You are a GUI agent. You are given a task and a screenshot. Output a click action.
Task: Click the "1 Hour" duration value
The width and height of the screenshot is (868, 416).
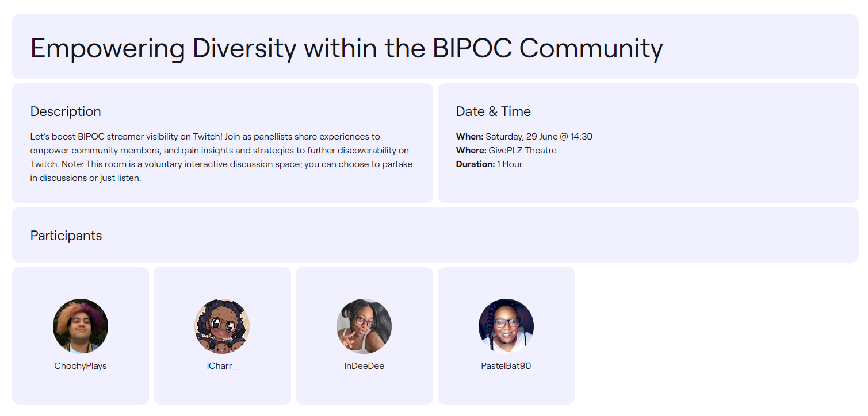pos(510,164)
